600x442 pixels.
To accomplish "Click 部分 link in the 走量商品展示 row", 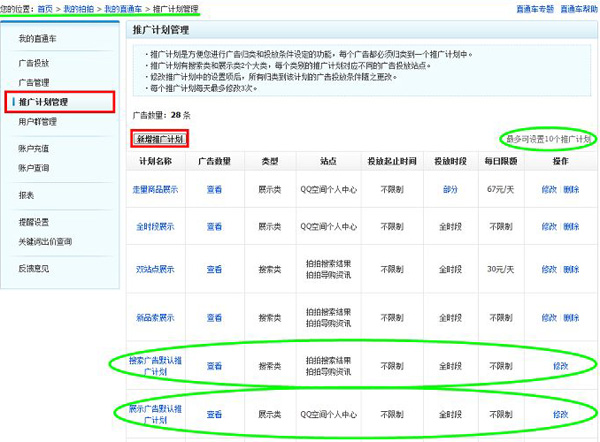I will [450, 189].
